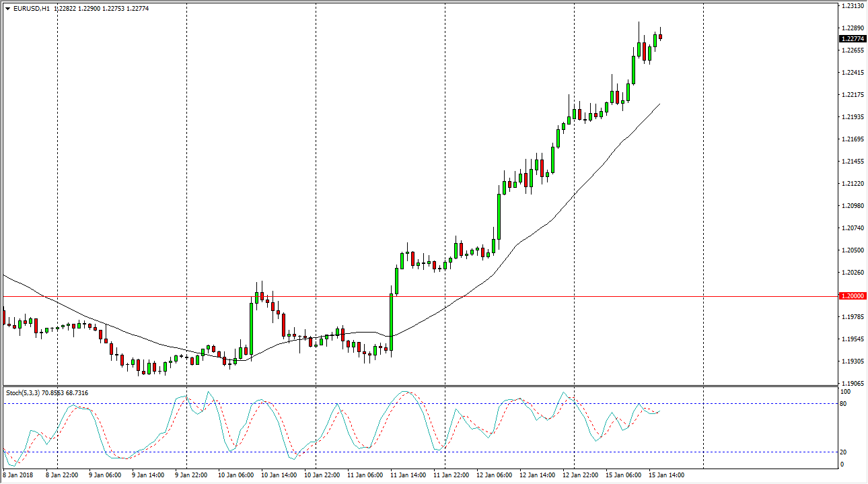
Task: Open the chart dropdown arrow beside EURUSD,H1
Action: [7, 9]
